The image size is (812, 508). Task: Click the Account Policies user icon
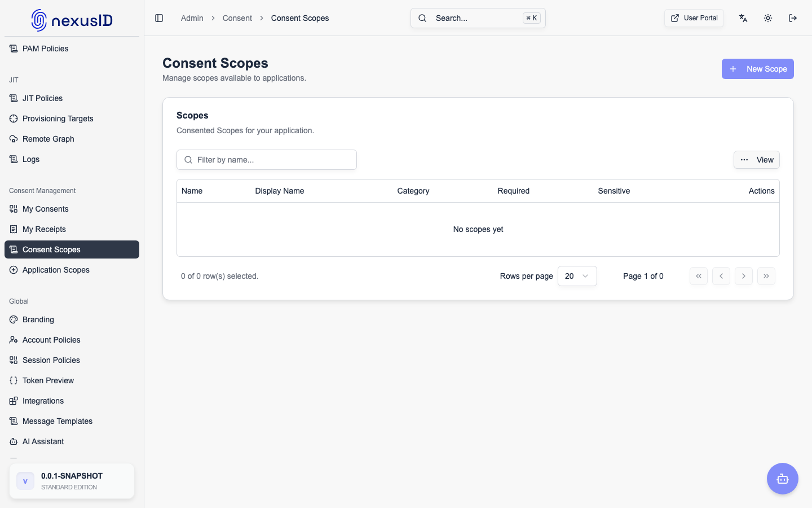(x=14, y=340)
